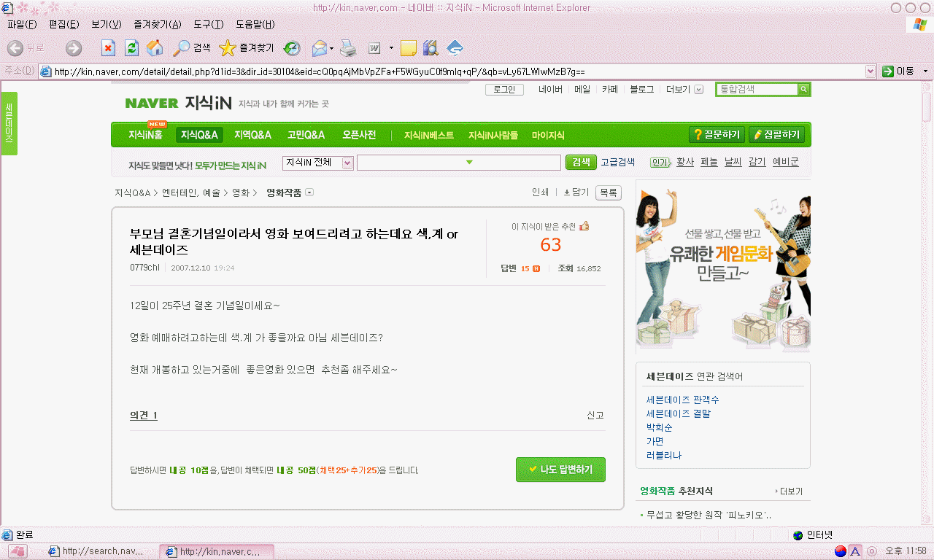The height and width of the screenshot is (560, 934).
Task: Open the 즐겨찾기 favorites star in the toolbar
Action: coord(247,48)
